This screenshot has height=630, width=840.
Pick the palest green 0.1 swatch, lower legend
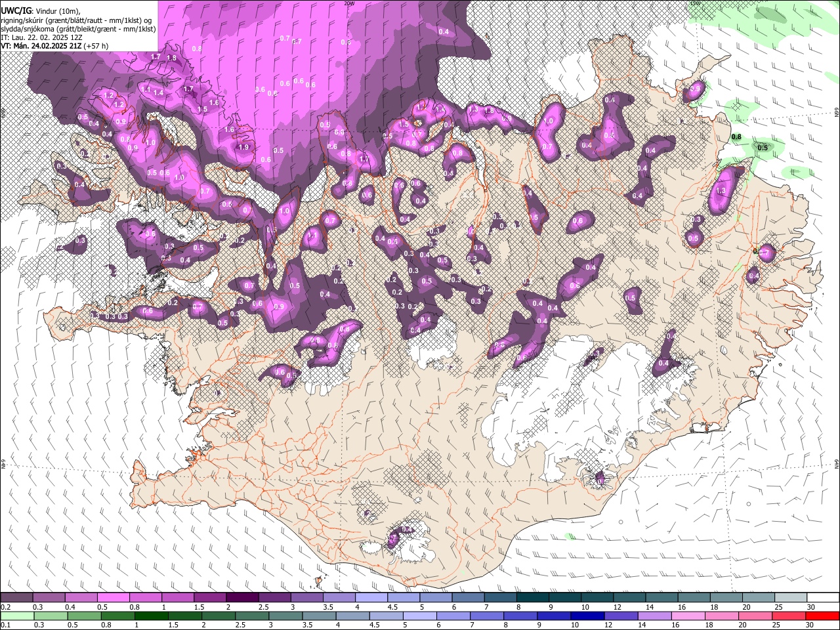point(16,616)
